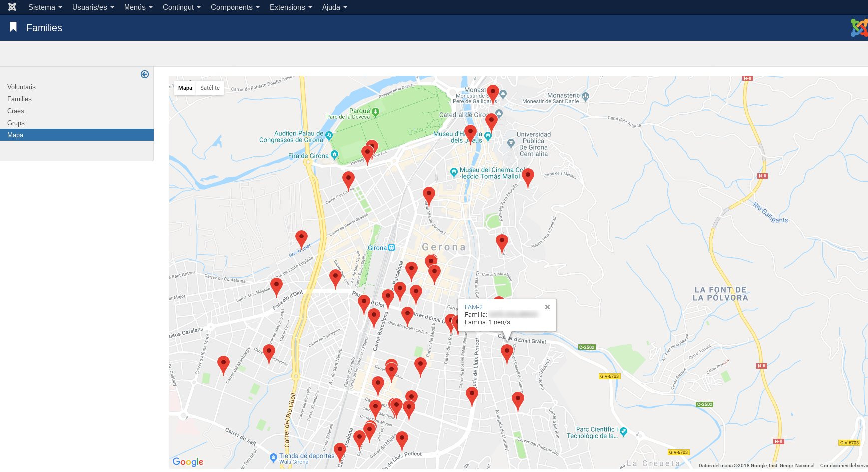Open the FAM-2 link in popup
The height and width of the screenshot is (472, 868).
pyautogui.click(x=473, y=307)
